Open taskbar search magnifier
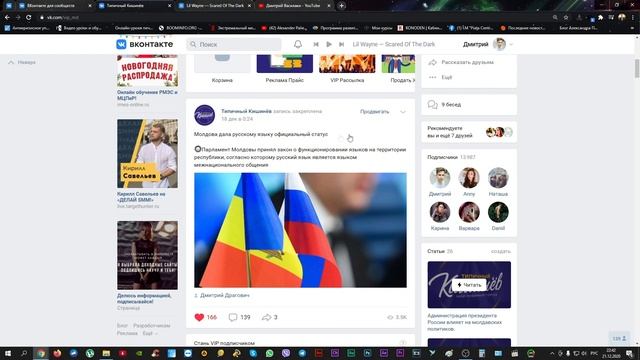 [x=24, y=353]
